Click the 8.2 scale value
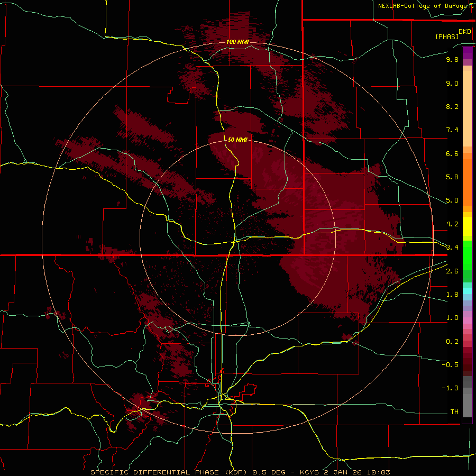 tap(452, 106)
